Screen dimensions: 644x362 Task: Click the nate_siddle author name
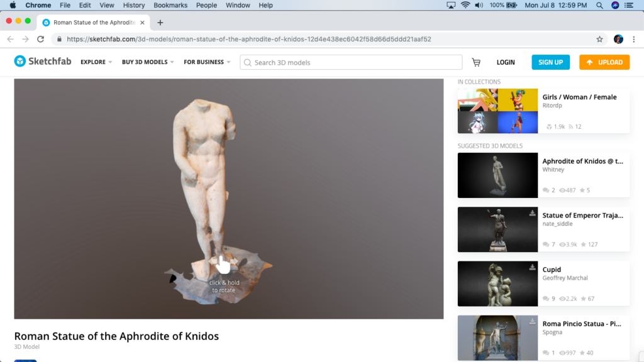pos(557,224)
